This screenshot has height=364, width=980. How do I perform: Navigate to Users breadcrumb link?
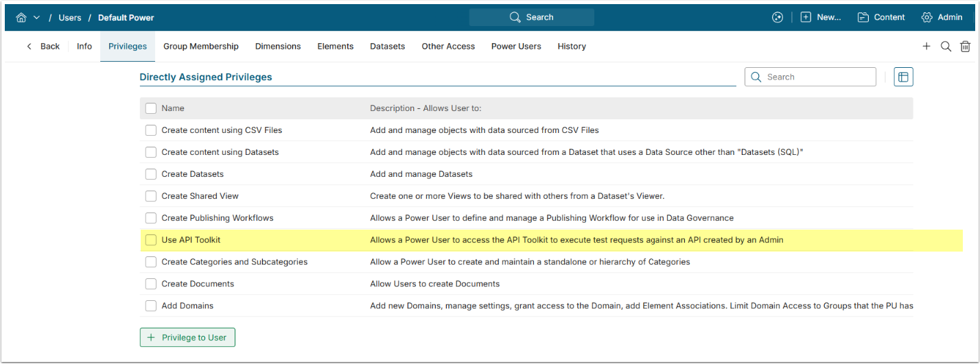[x=70, y=18]
